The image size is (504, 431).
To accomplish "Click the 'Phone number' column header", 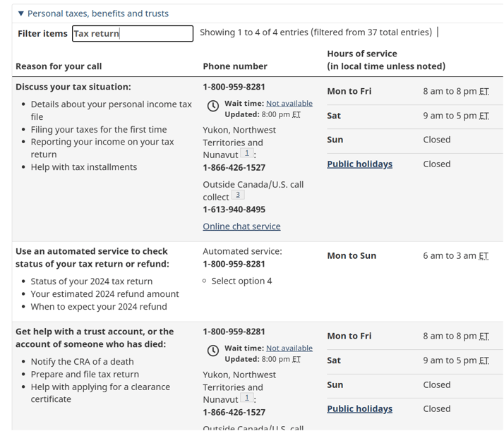I will point(235,66).
